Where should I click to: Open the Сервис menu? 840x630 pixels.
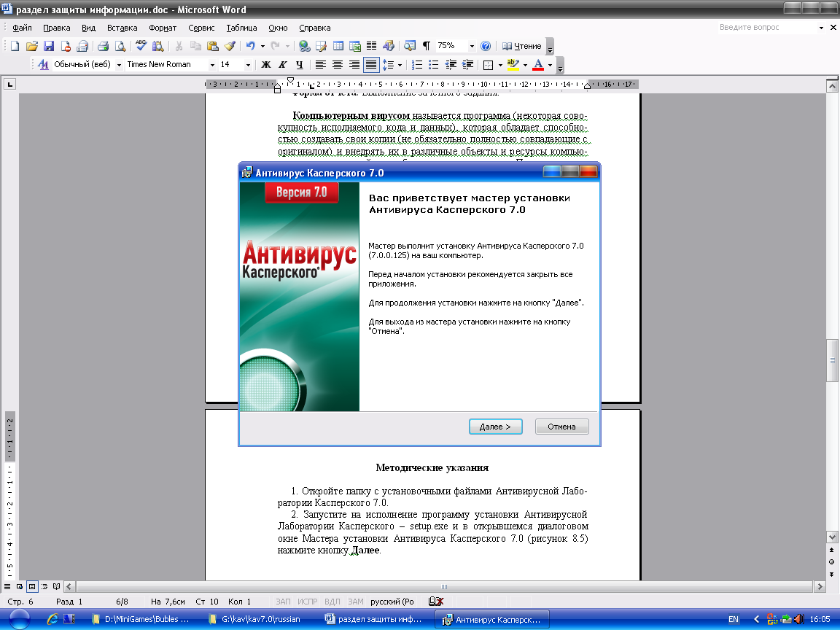(x=201, y=28)
